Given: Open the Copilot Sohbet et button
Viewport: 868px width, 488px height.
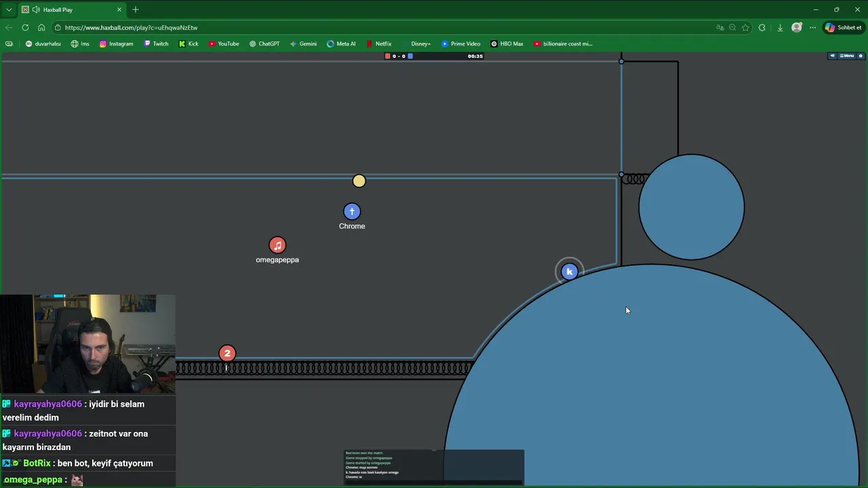Looking at the screenshot, I should (844, 28).
